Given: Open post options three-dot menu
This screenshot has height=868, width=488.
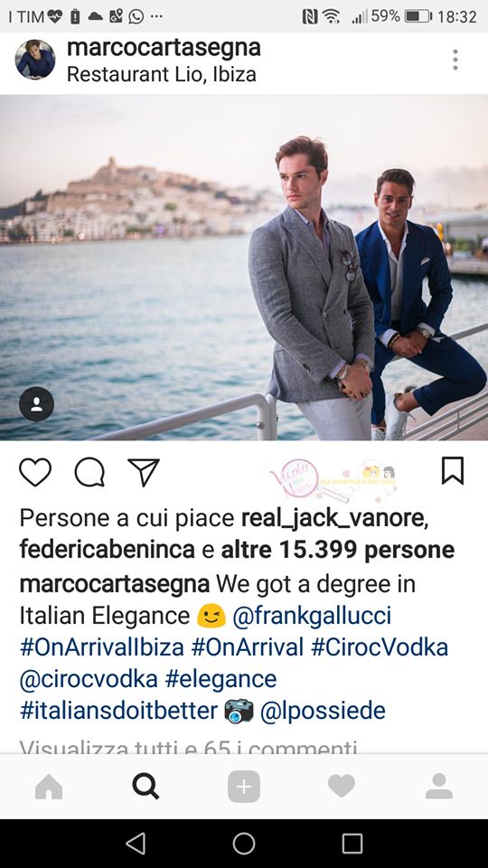Looking at the screenshot, I should point(455,60).
